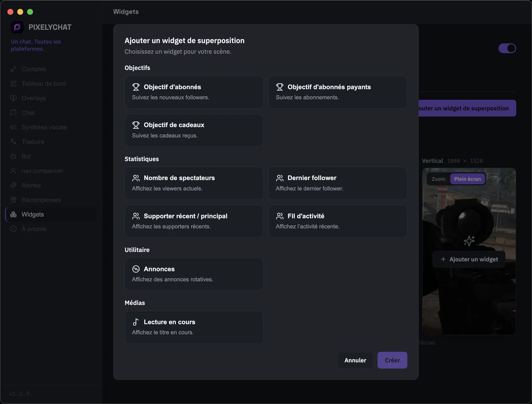Select the Nombre de spectateurs widget

click(x=194, y=183)
